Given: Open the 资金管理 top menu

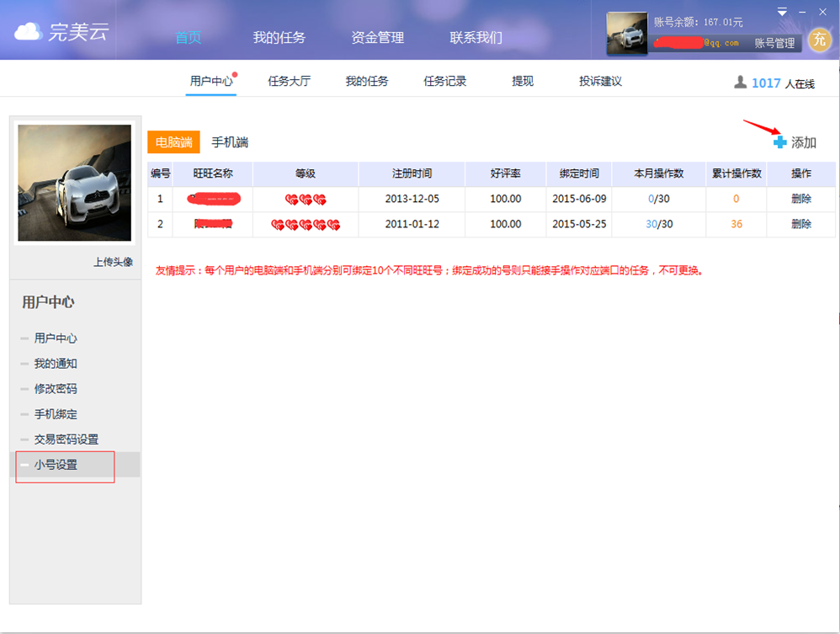Looking at the screenshot, I should point(378,38).
